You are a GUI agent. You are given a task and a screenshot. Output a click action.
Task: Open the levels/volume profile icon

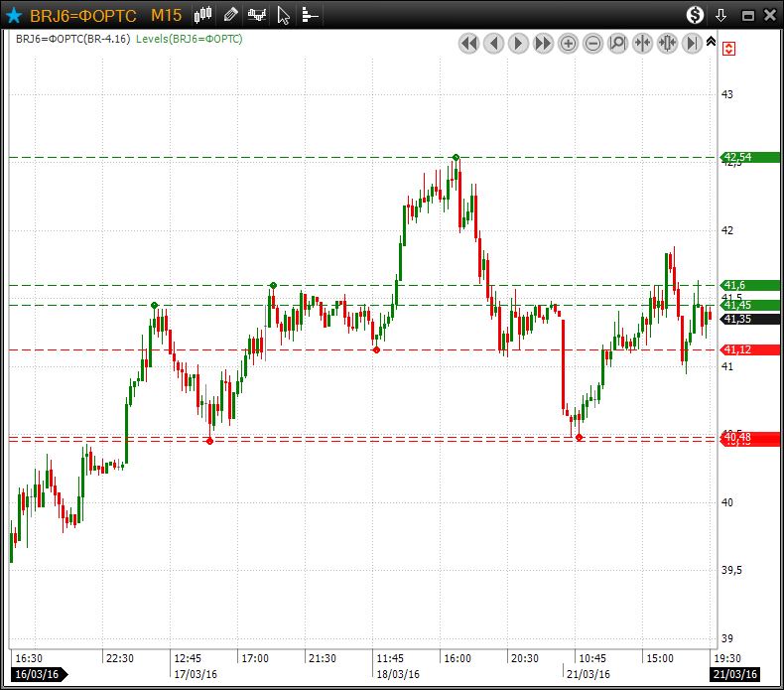[310, 15]
